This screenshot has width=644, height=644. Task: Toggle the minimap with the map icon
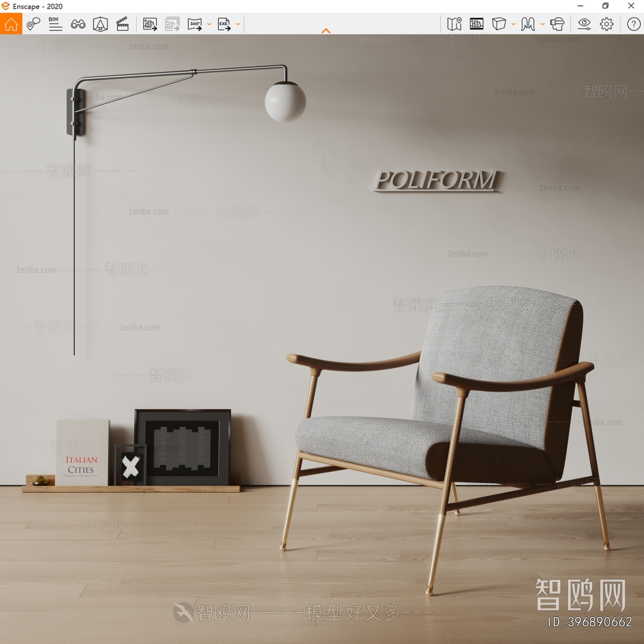454,24
